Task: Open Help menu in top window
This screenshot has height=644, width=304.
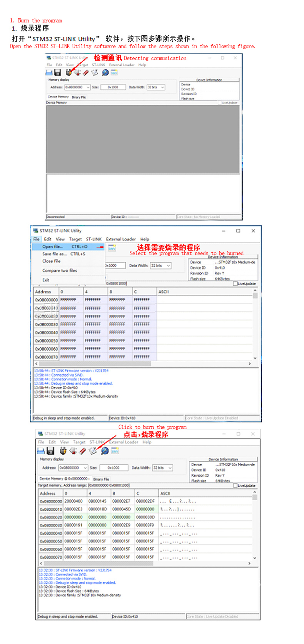Action: click(x=142, y=65)
